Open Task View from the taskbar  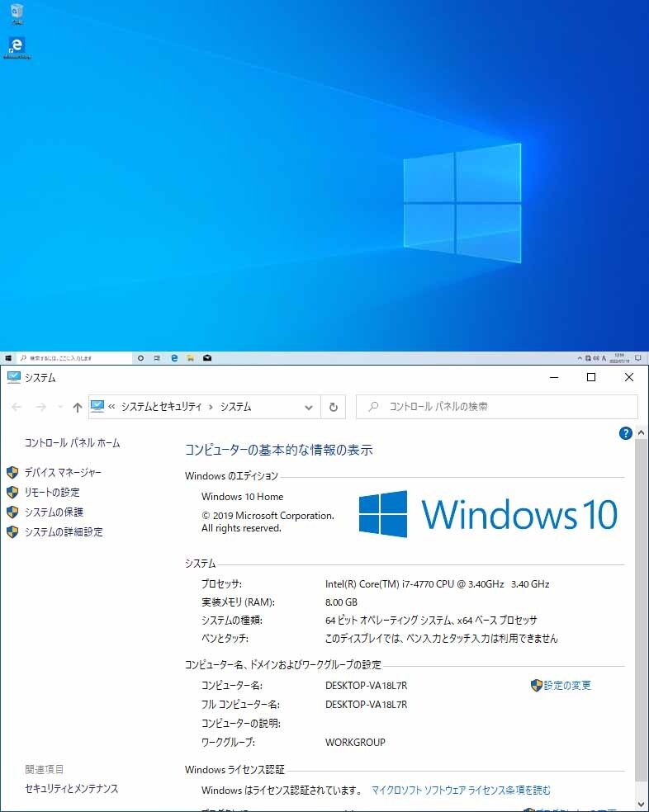click(x=157, y=358)
